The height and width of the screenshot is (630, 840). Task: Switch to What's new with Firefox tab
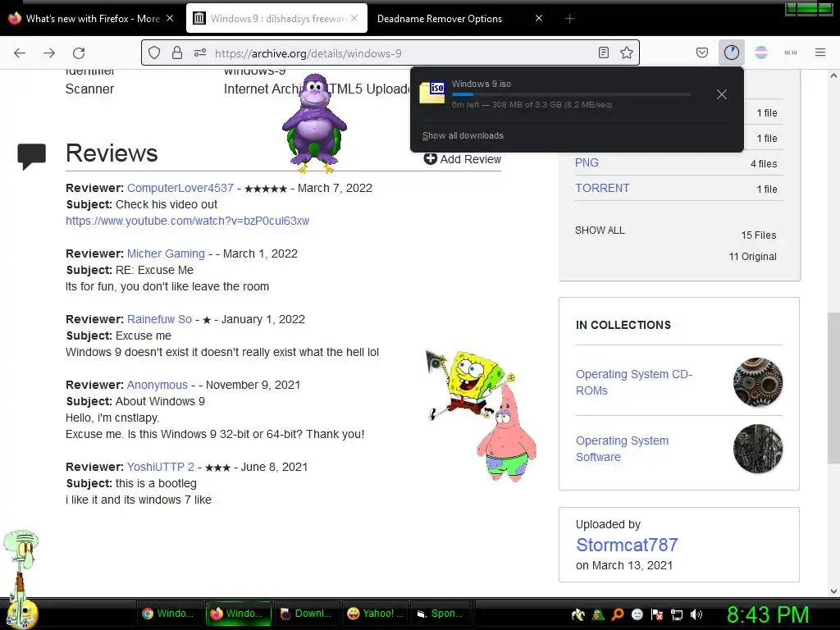(91, 19)
